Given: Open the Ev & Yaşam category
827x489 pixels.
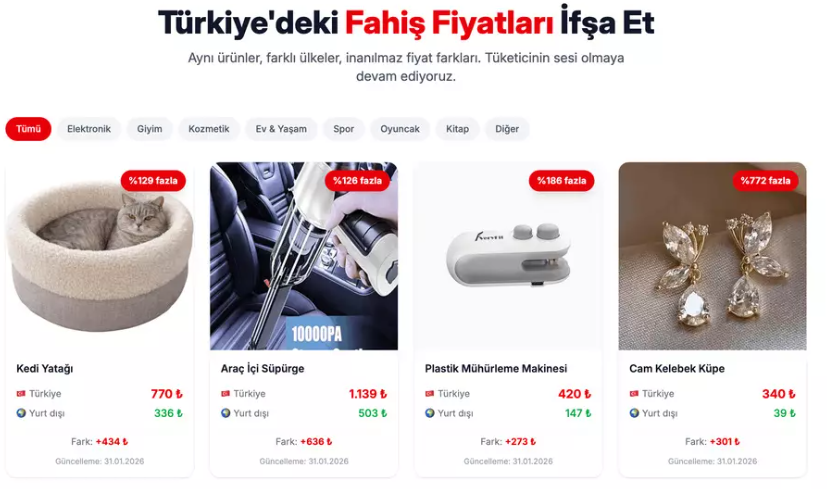Looking at the screenshot, I should click(281, 129).
